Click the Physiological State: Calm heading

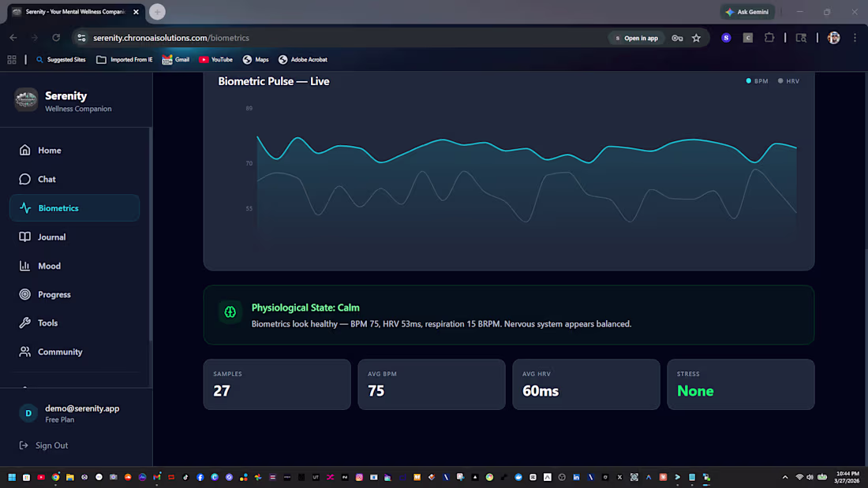305,307
